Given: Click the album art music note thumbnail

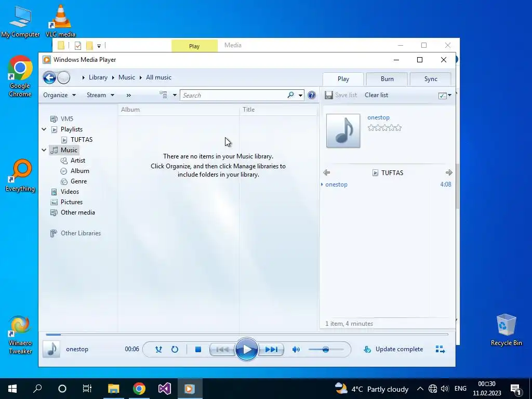Looking at the screenshot, I should (343, 130).
